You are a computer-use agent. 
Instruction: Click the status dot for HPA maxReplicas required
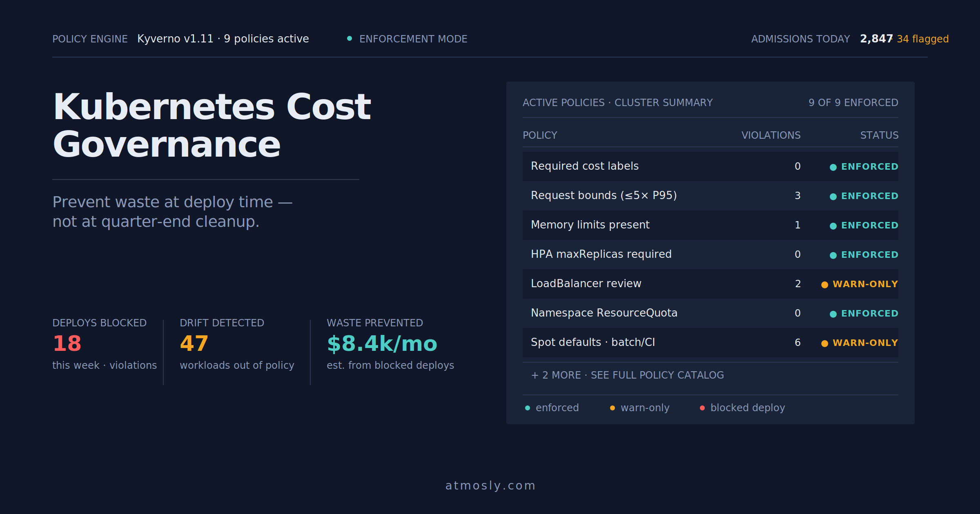(833, 255)
